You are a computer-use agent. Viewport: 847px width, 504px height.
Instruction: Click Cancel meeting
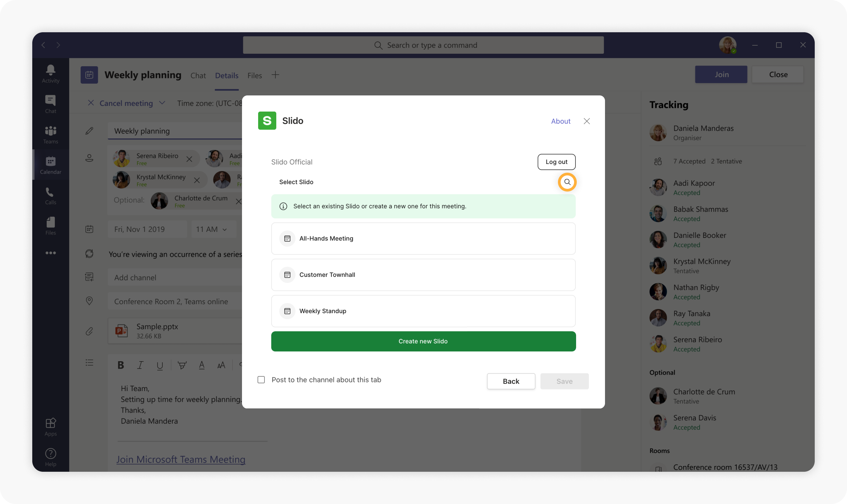[x=126, y=103]
